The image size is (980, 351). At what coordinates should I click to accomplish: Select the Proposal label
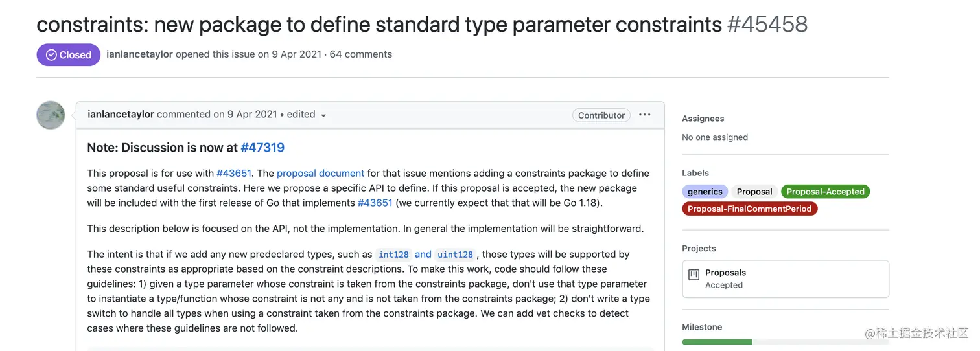click(x=754, y=192)
